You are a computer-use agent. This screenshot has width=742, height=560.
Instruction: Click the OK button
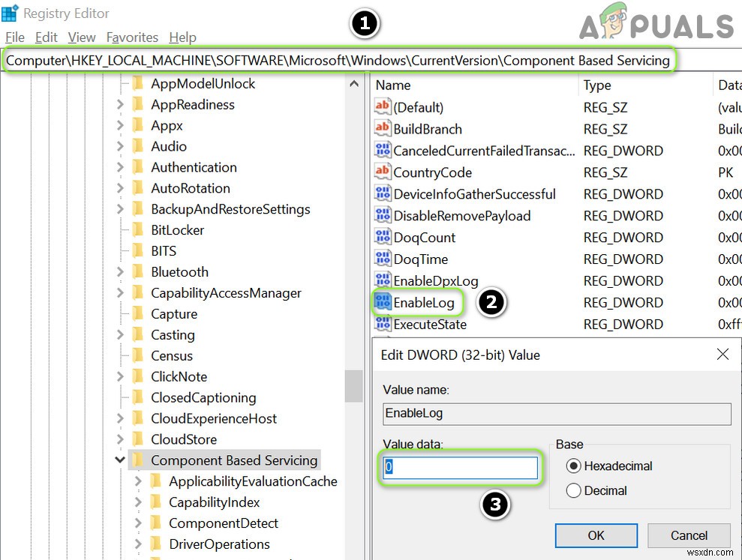(596, 535)
